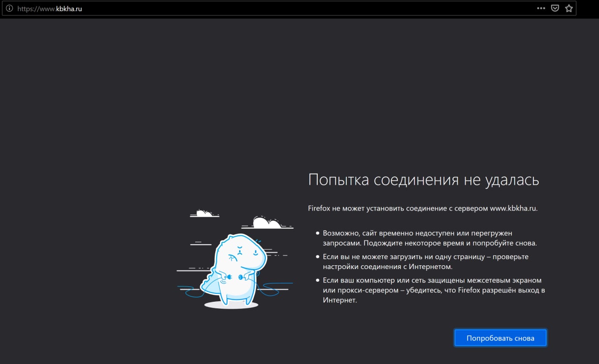Click the "Попробовать снова" button

(x=500, y=338)
